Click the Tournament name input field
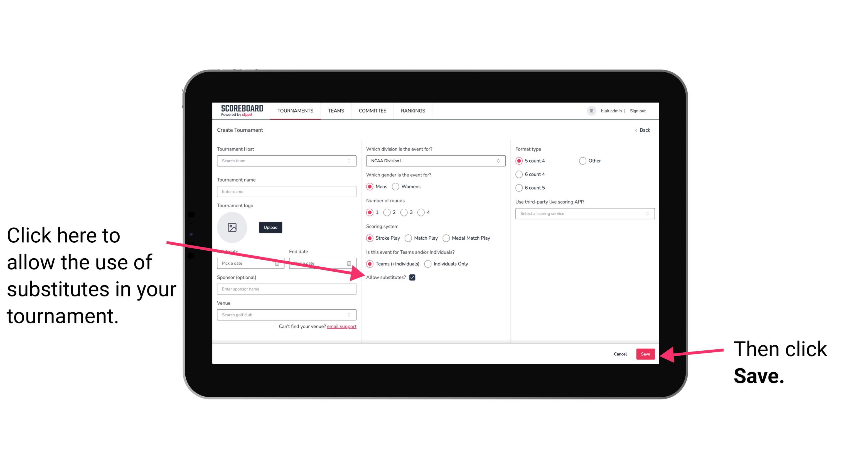This screenshot has width=868, height=467. (x=287, y=191)
